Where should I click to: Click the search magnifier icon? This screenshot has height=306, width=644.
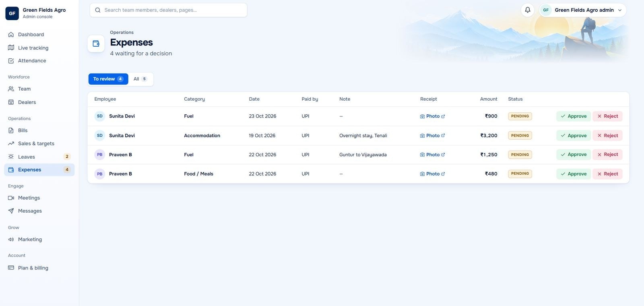pyautogui.click(x=98, y=10)
